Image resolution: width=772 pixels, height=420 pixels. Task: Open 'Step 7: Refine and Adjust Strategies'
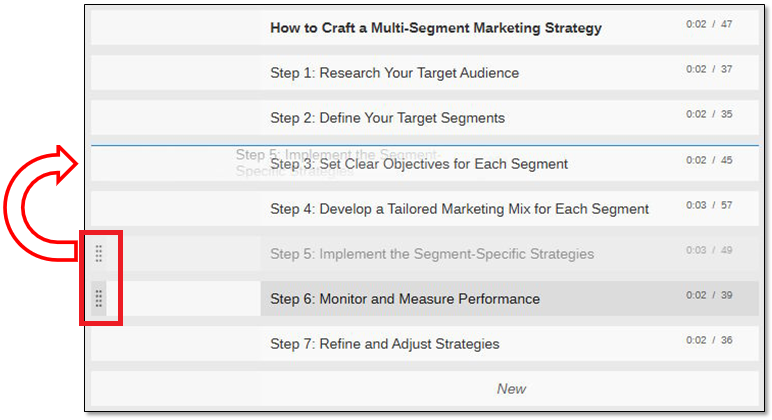pyautogui.click(x=385, y=344)
